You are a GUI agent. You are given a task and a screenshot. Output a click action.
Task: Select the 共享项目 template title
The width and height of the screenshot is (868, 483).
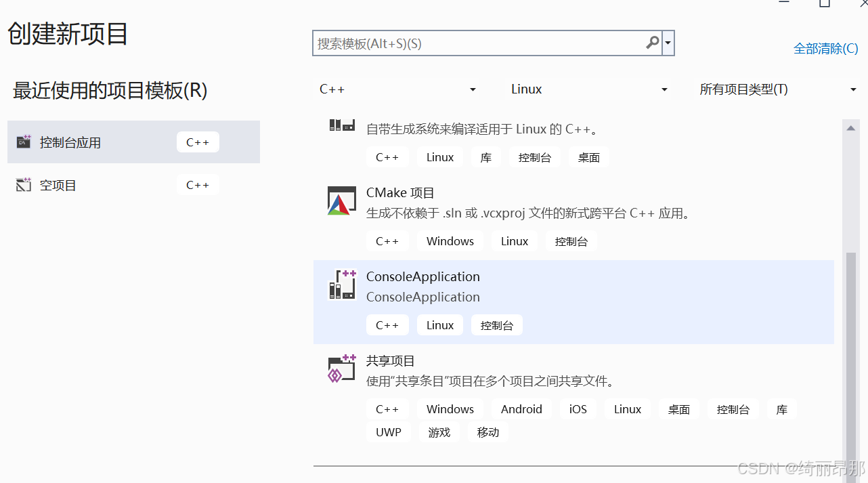click(x=391, y=361)
